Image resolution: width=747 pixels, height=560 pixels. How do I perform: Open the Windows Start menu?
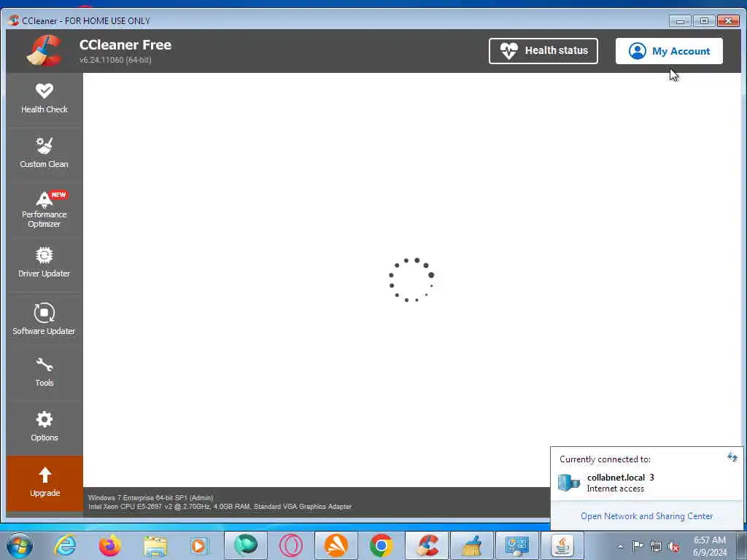tap(20, 545)
